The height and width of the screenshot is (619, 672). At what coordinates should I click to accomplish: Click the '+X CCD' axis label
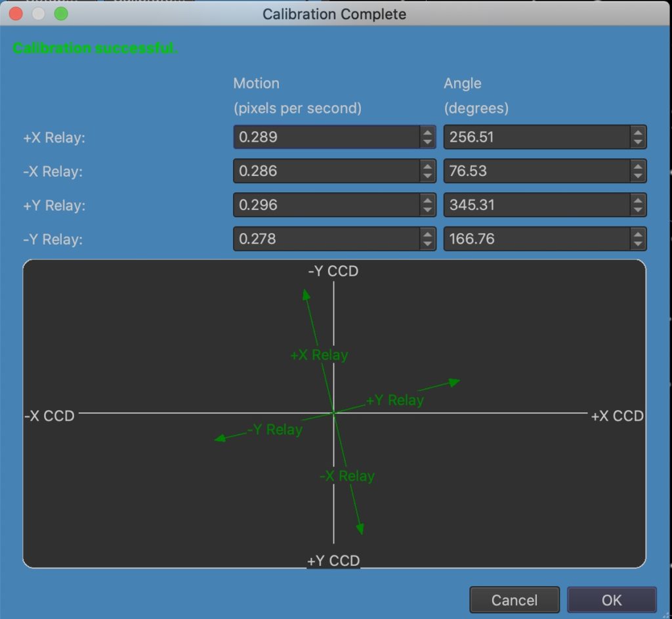coord(617,416)
